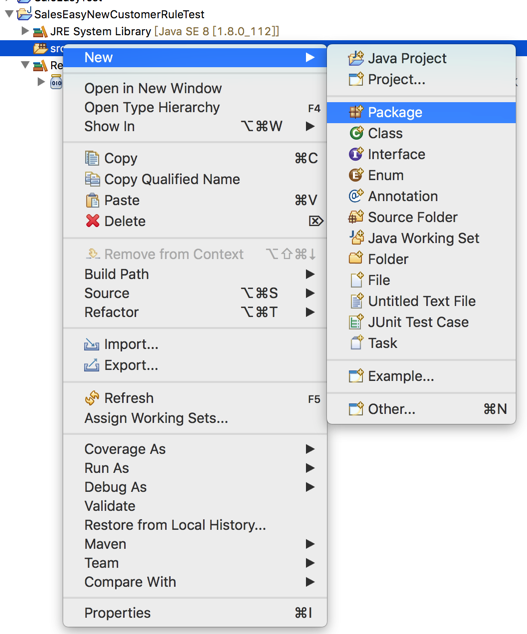Expand the JRE System Library node
This screenshot has width=527, height=634.
click(25, 31)
